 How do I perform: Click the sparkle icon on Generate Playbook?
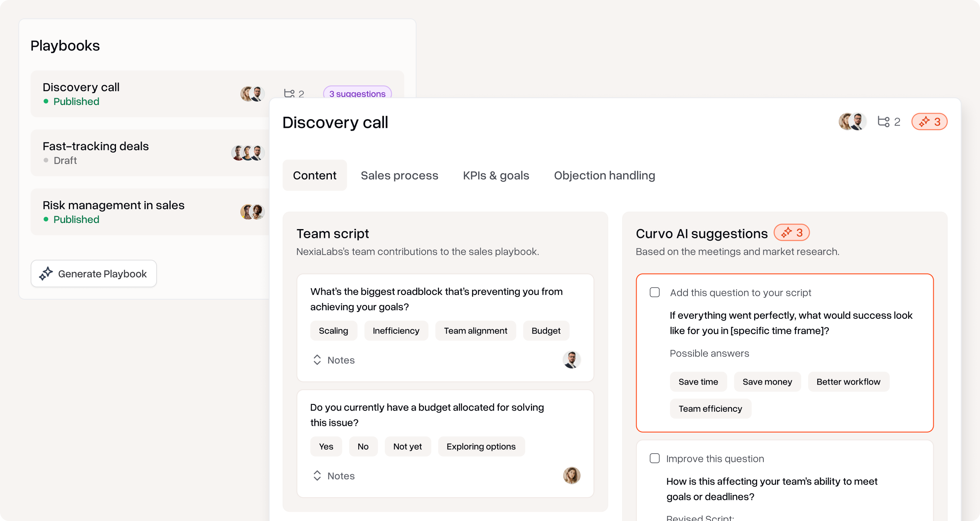pos(46,274)
